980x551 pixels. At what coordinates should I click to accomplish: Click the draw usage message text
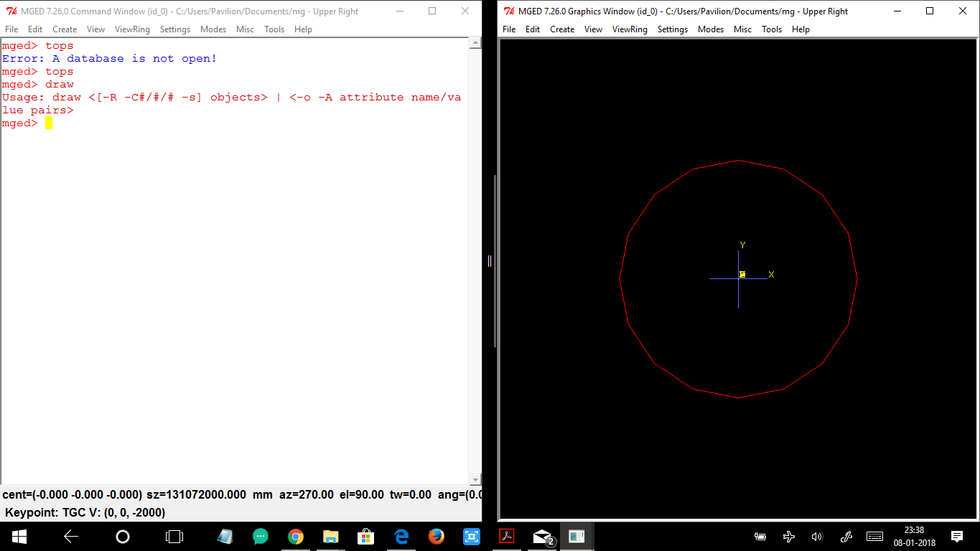click(x=231, y=104)
